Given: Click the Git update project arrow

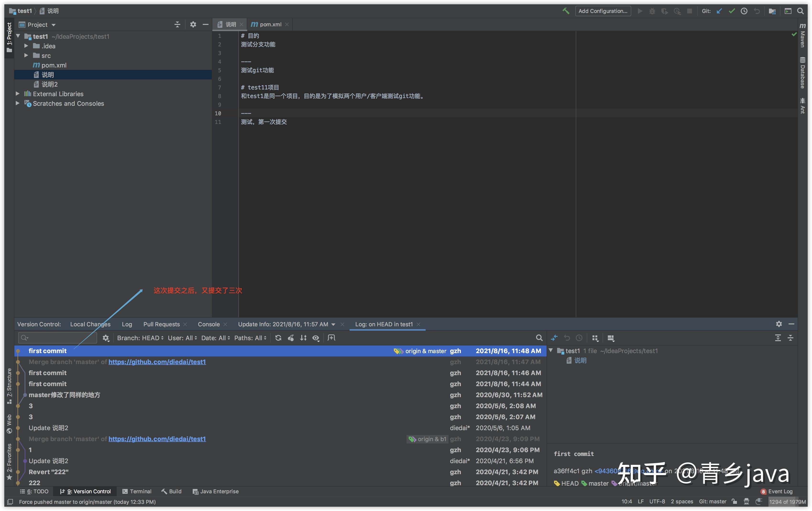Looking at the screenshot, I should click(x=719, y=11).
